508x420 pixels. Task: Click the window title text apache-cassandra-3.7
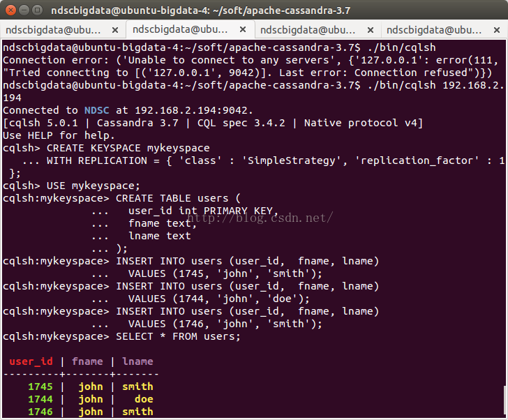[298, 10]
